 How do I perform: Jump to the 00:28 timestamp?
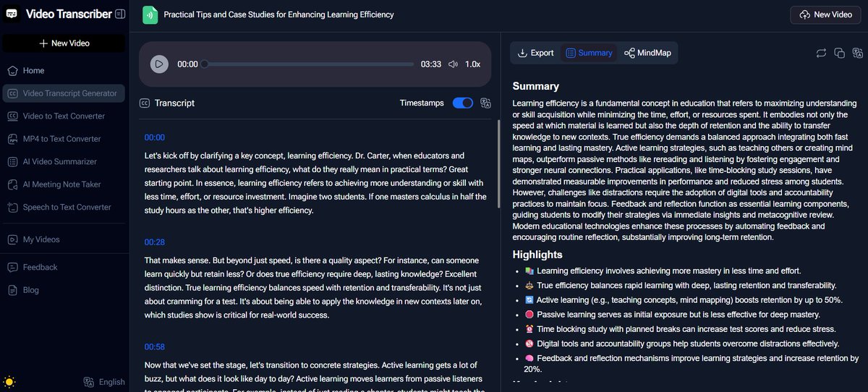[x=155, y=242]
